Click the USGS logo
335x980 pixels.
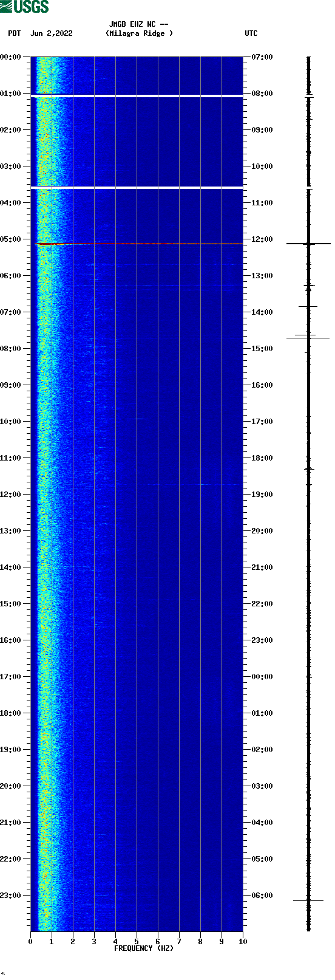coord(24,7)
